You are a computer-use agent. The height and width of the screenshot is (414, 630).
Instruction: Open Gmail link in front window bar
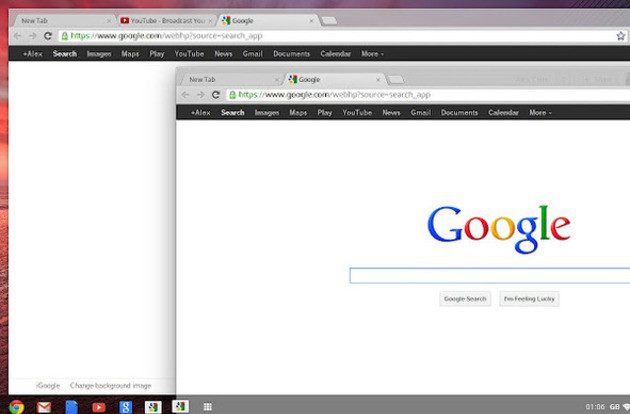click(420, 113)
